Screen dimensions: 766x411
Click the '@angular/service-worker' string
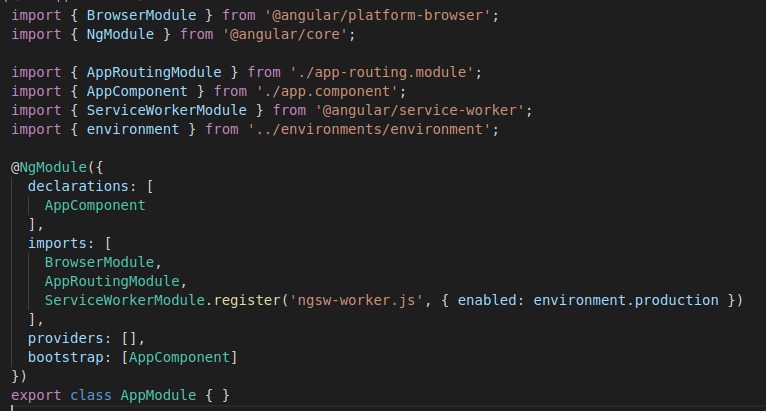click(420, 110)
